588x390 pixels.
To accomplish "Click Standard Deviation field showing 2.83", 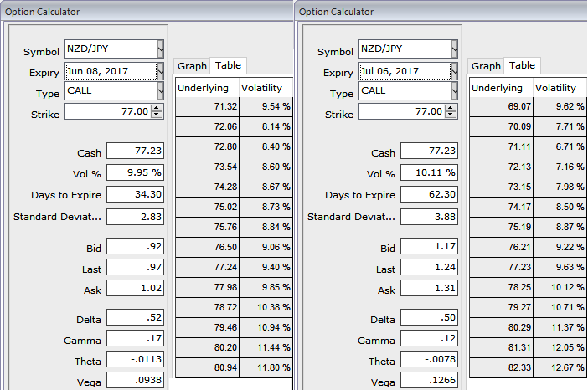I will point(136,217).
